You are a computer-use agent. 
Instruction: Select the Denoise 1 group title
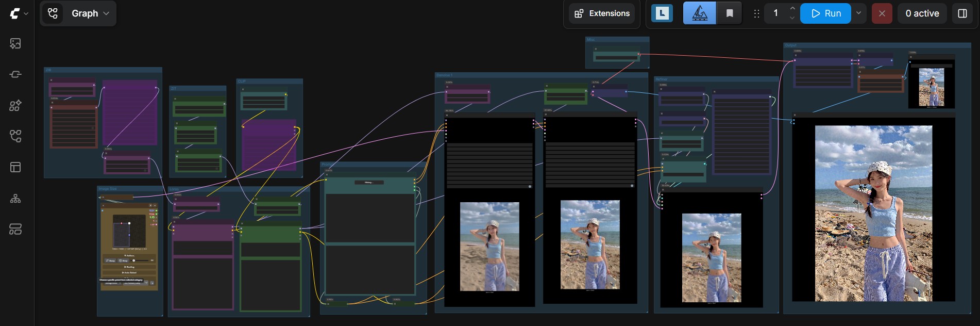(x=444, y=75)
